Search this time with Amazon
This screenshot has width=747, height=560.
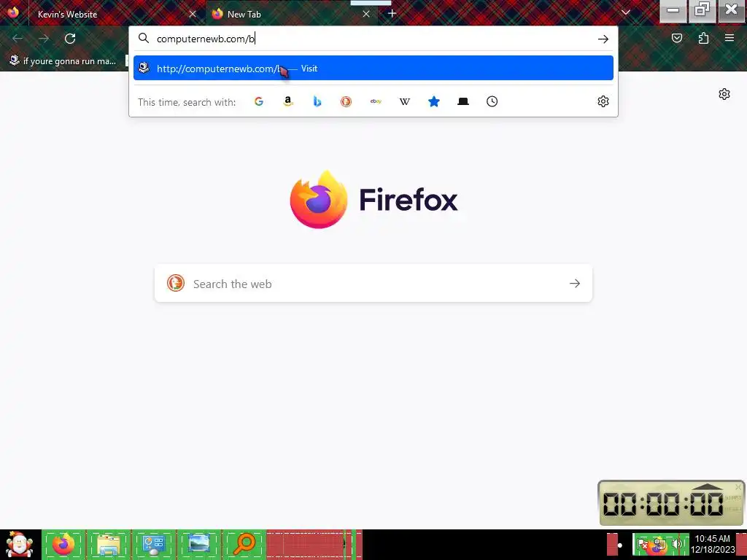287,101
